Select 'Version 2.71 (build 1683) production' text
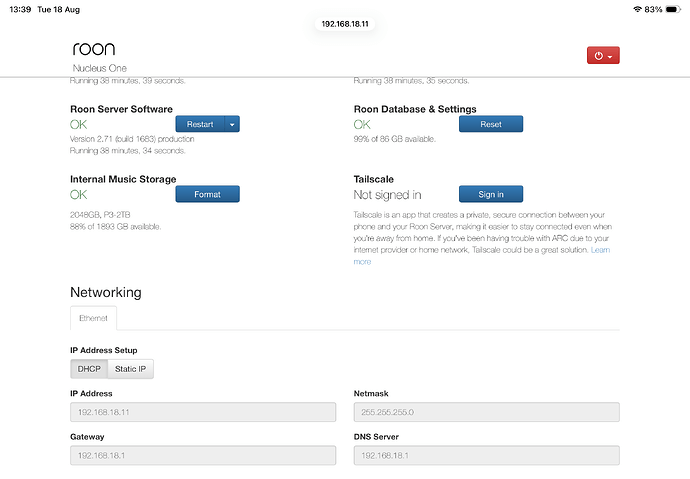Viewport: 690px width, 479px height. (x=132, y=139)
